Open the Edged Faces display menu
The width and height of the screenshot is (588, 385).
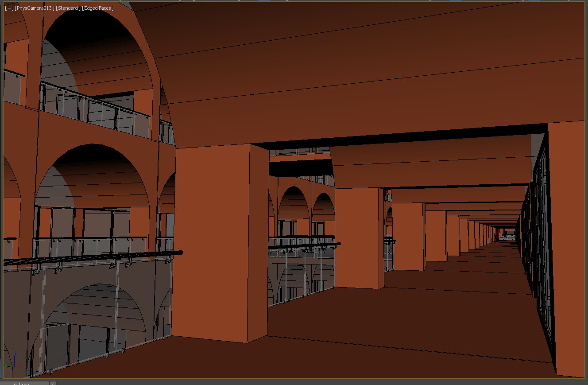(x=97, y=8)
